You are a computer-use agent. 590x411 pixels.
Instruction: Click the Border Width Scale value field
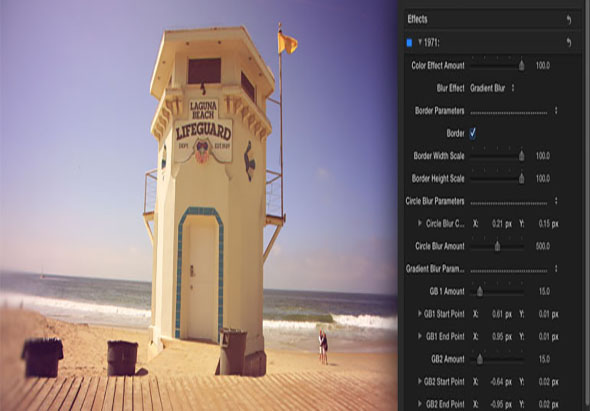tap(543, 156)
